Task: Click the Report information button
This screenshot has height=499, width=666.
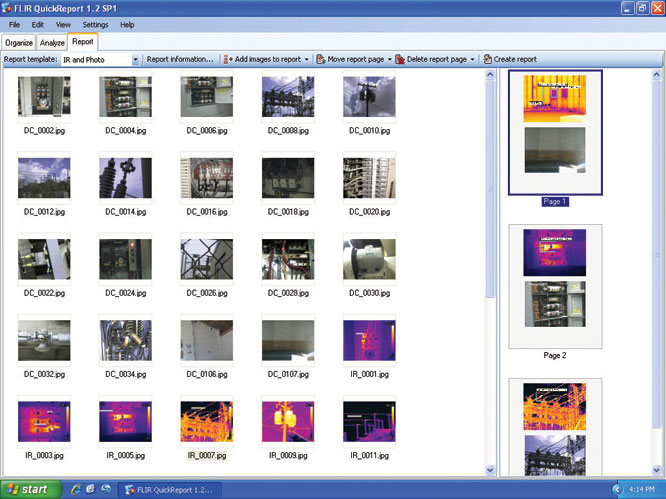Action: tap(180, 59)
